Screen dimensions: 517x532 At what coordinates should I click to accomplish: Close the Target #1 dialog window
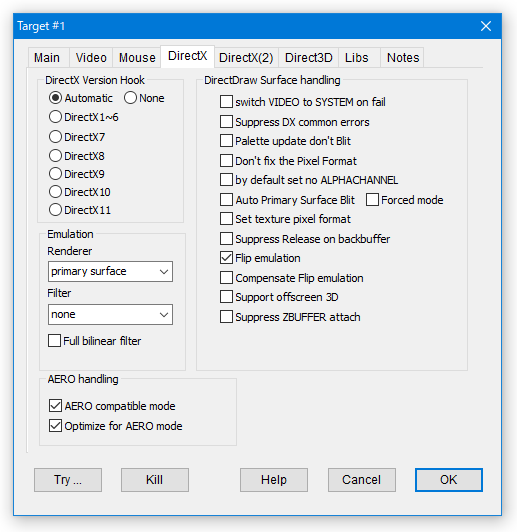point(486,26)
